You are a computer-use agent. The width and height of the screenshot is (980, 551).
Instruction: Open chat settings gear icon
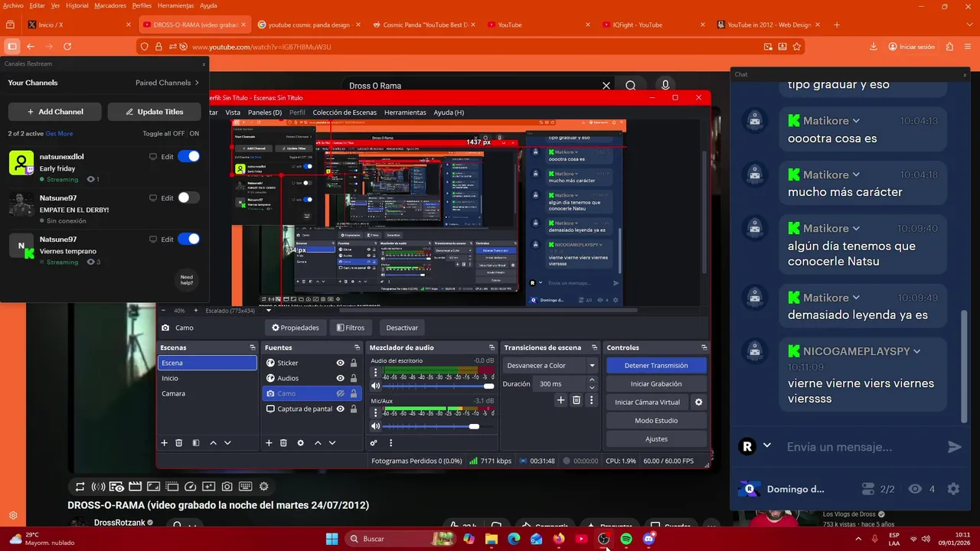[x=953, y=489]
